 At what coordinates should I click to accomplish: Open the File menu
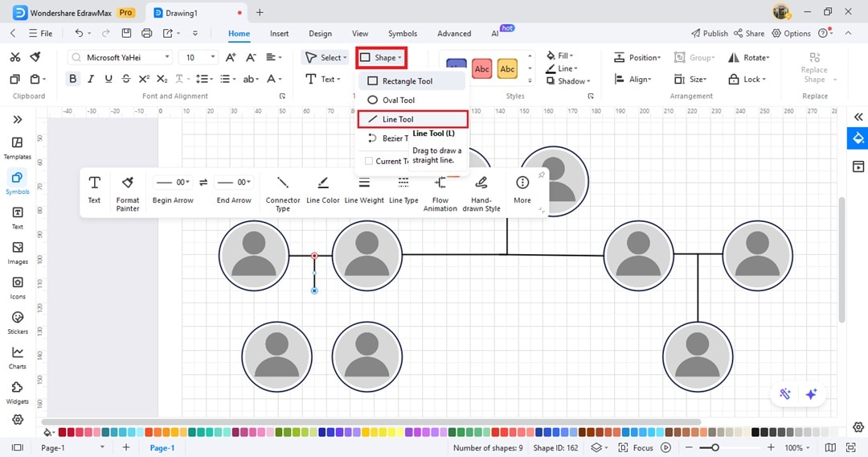(x=40, y=33)
